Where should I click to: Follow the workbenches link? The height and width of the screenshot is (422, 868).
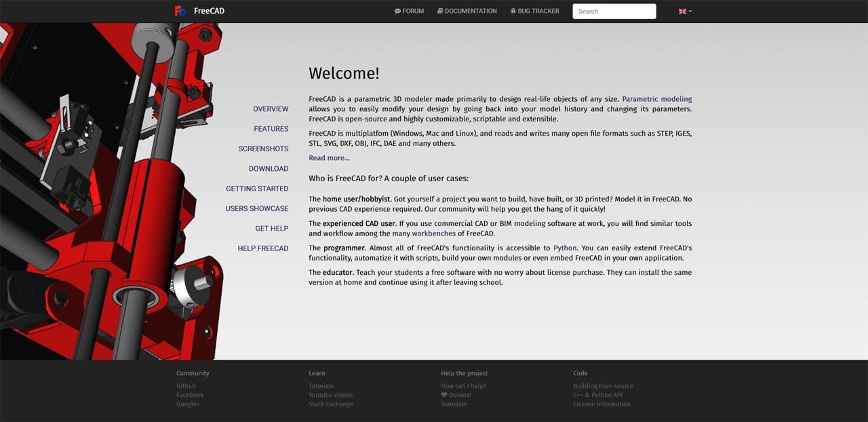(434, 233)
